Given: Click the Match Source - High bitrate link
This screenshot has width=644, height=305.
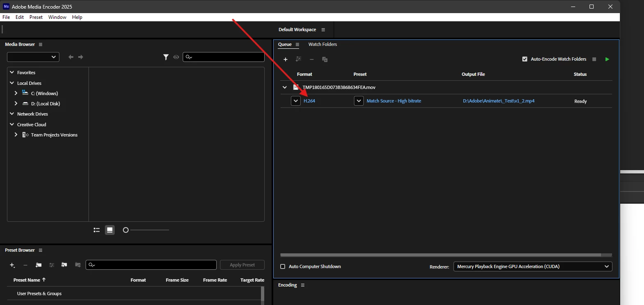Looking at the screenshot, I should [394, 101].
